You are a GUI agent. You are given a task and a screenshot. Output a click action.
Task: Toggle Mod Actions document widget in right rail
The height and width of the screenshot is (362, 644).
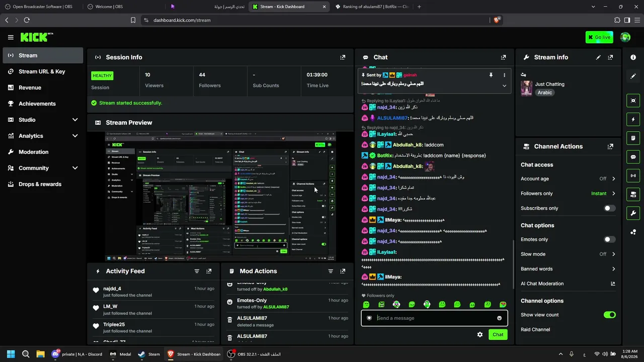pyautogui.click(x=633, y=138)
